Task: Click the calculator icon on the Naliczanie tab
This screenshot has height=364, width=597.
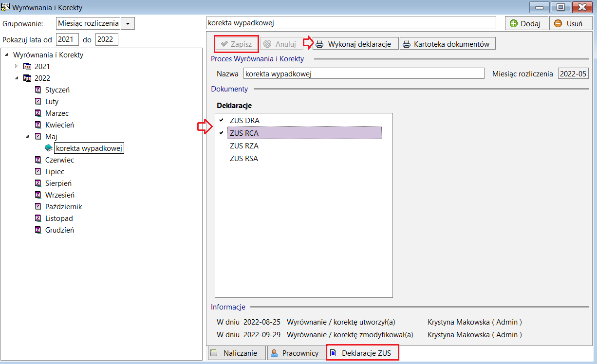Action: (214, 353)
